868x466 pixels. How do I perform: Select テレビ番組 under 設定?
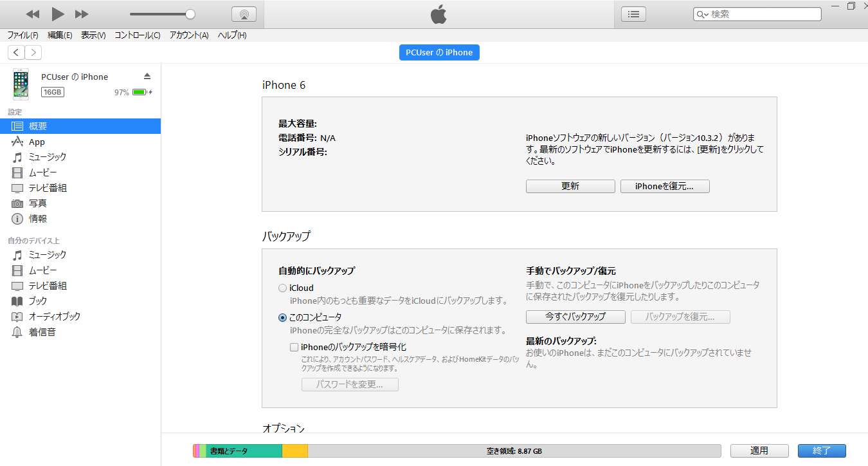[80, 188]
